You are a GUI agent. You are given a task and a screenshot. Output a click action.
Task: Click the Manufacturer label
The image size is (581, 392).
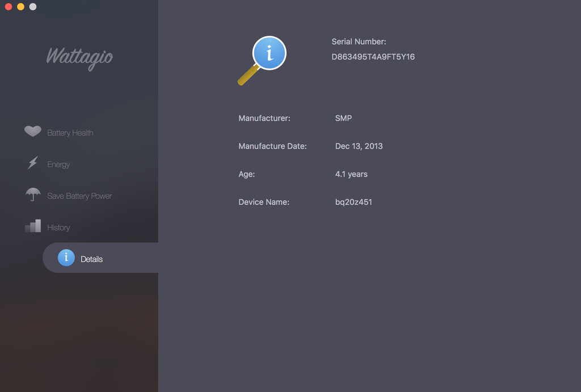[264, 118]
